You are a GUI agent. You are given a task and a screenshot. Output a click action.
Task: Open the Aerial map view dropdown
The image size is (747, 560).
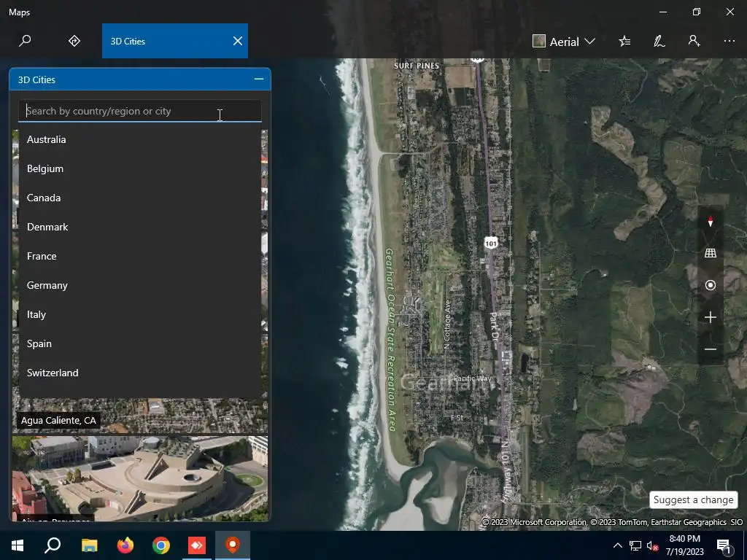pyautogui.click(x=564, y=42)
